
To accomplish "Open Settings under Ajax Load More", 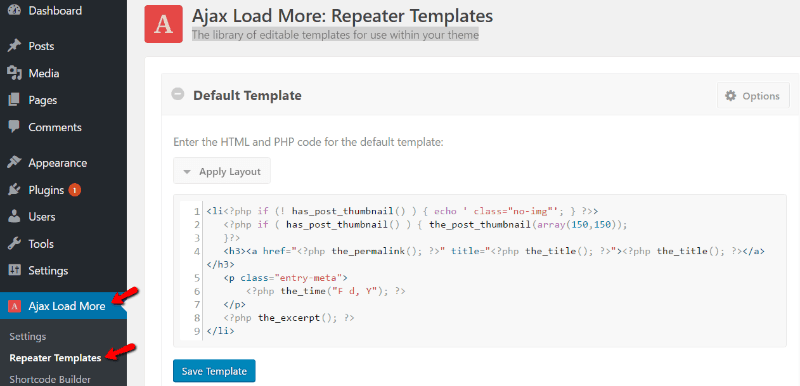I will coord(28,337).
